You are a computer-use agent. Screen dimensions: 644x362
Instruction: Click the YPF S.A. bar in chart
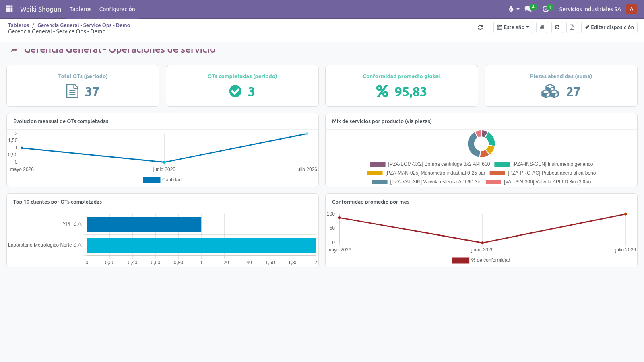pos(144,224)
